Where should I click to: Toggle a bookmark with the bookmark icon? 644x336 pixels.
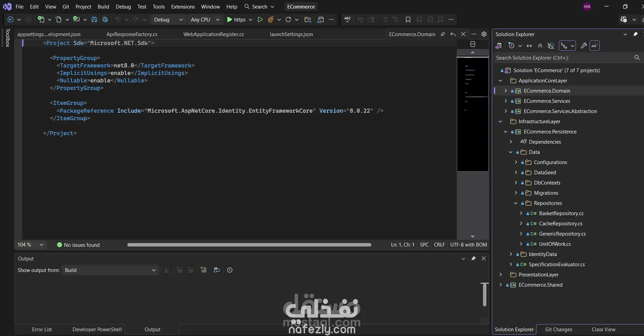408,19
